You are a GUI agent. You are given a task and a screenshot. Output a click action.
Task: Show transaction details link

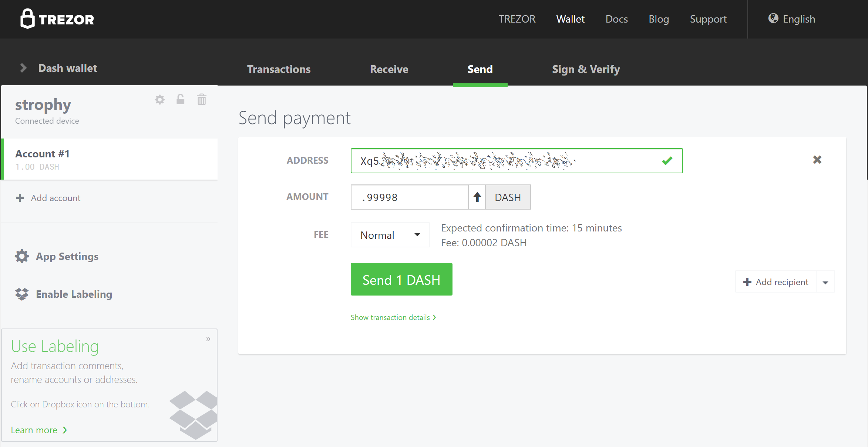[x=393, y=317]
